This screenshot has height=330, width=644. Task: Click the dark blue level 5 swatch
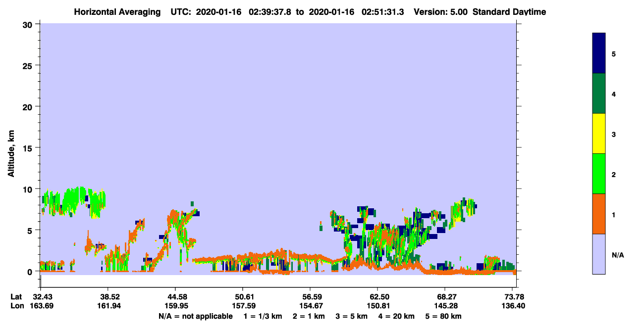coord(599,53)
